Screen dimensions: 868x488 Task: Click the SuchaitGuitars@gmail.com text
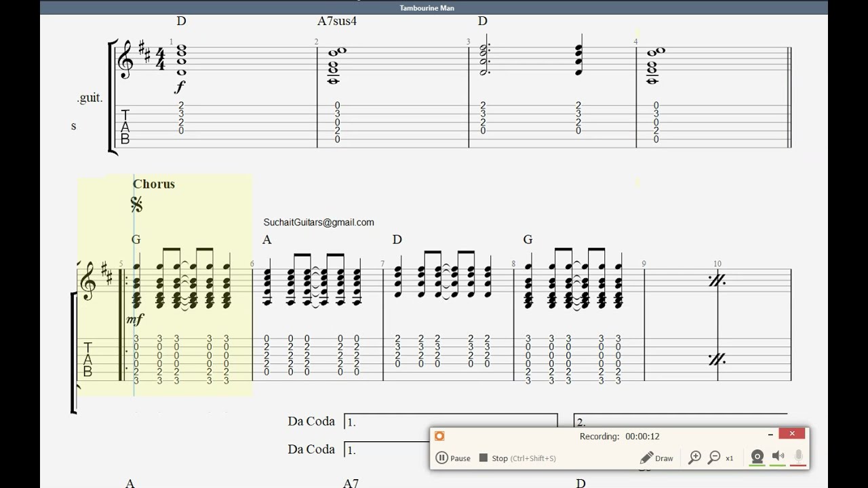319,222
